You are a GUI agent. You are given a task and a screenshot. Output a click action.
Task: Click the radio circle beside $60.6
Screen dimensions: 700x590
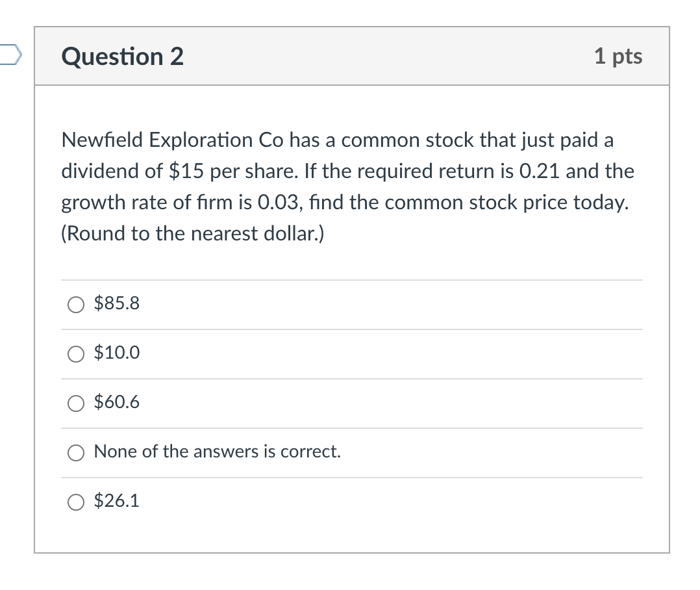click(76, 403)
